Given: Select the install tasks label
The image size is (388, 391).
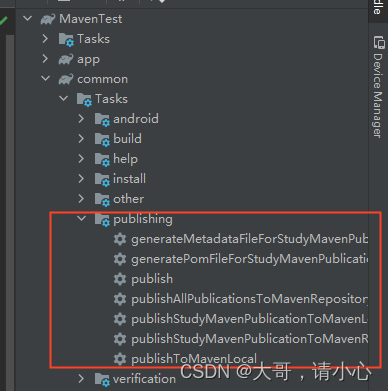Looking at the screenshot, I should pos(129,179).
